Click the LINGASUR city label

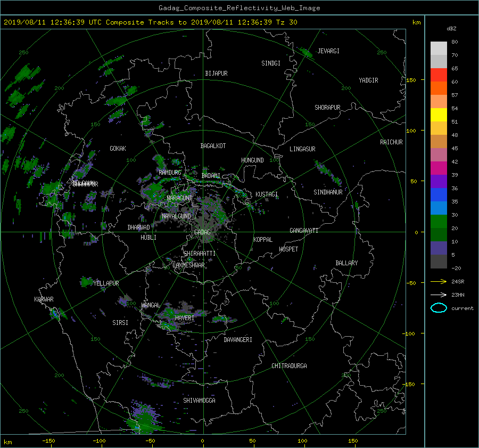click(302, 149)
